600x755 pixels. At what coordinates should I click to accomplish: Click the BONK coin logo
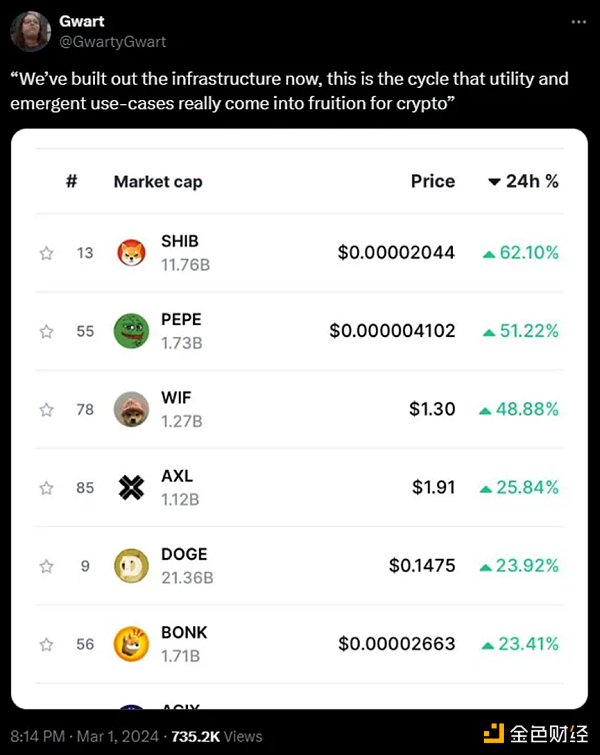tap(131, 644)
